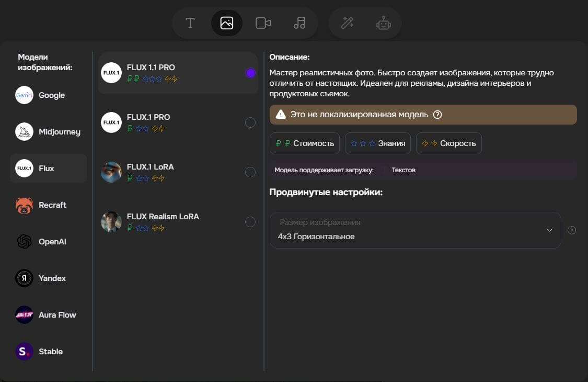Image resolution: width=588 pixels, height=382 pixels.
Task: Choose the FLUX.1 LoRA radio button
Action: tap(250, 172)
